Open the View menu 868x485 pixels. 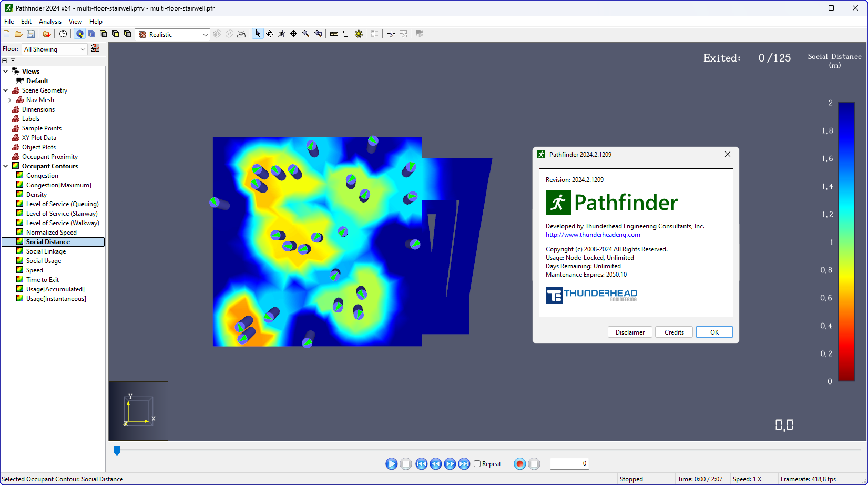[x=75, y=22]
